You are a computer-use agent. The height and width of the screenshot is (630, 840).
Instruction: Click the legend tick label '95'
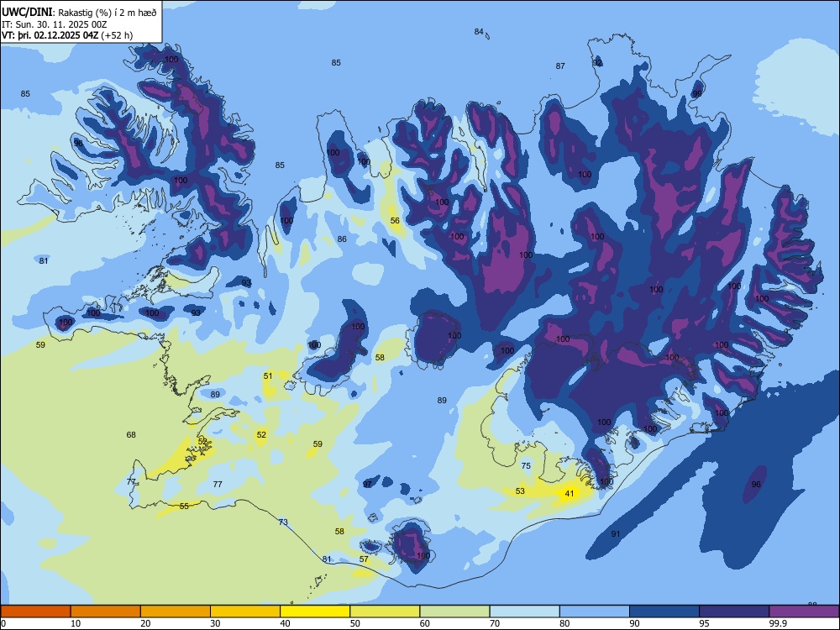704,623
